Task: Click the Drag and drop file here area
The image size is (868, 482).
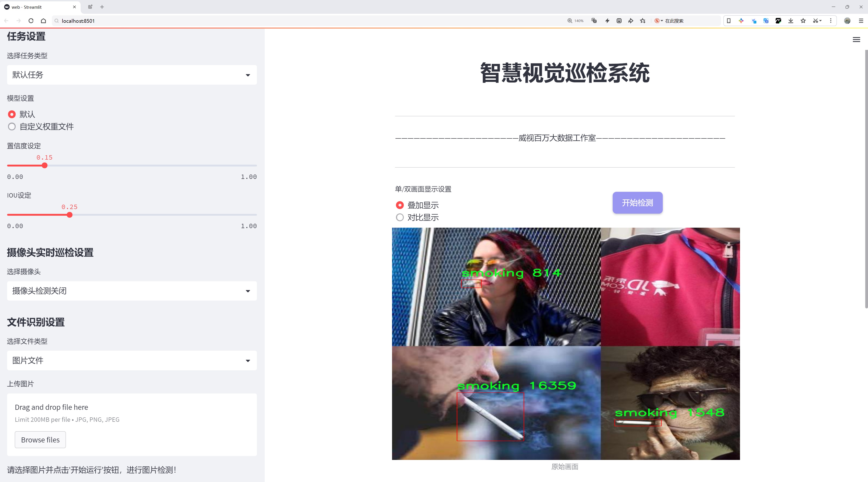Action: tap(132, 425)
